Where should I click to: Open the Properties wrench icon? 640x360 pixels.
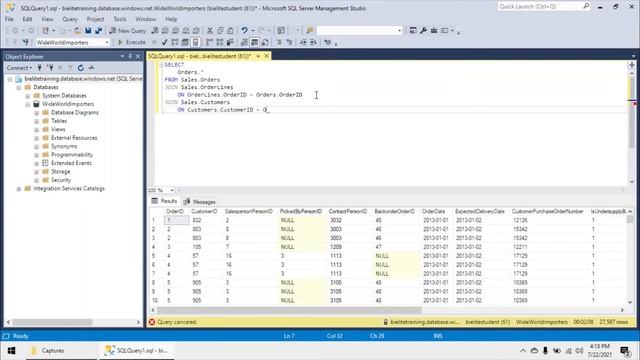click(x=423, y=31)
